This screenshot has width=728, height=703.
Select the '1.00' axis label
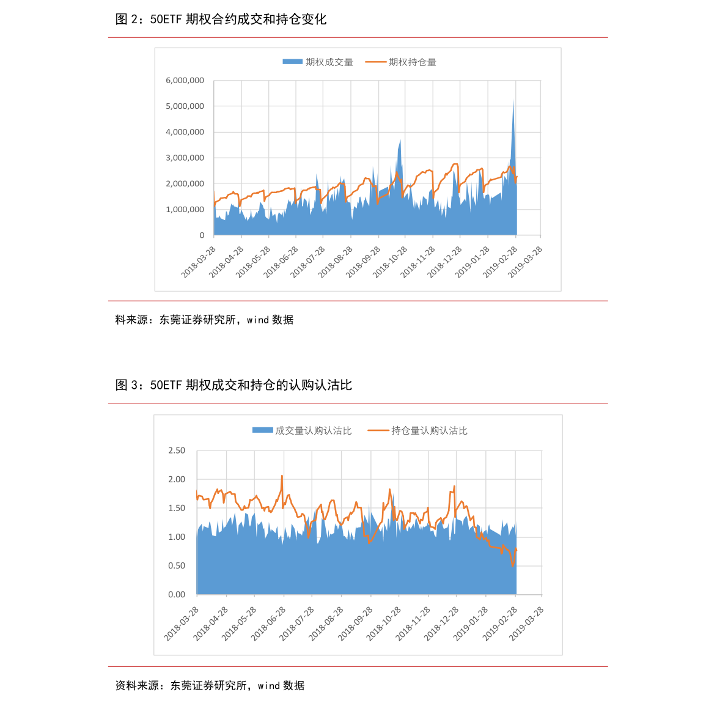click(x=177, y=537)
